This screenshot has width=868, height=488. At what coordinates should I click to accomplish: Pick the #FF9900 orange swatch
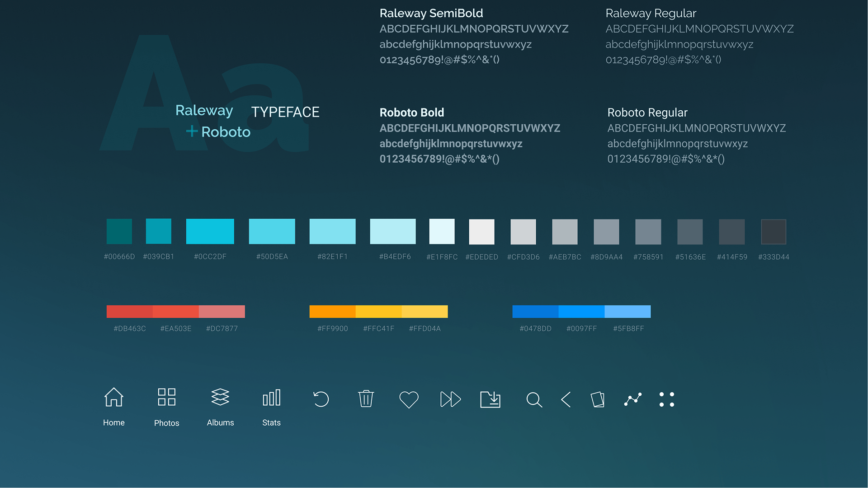(333, 311)
